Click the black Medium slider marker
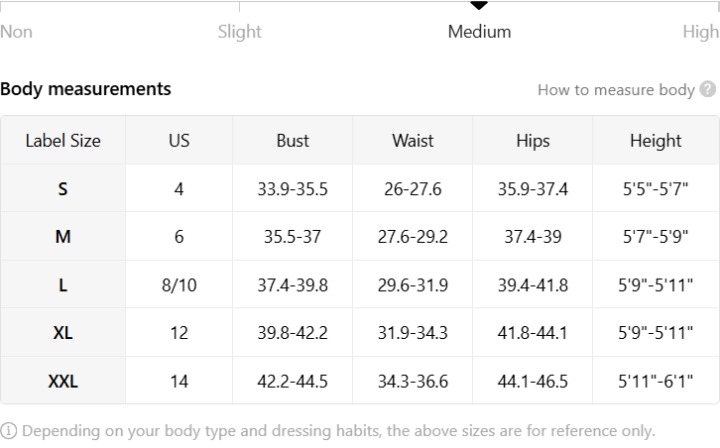 (x=479, y=6)
